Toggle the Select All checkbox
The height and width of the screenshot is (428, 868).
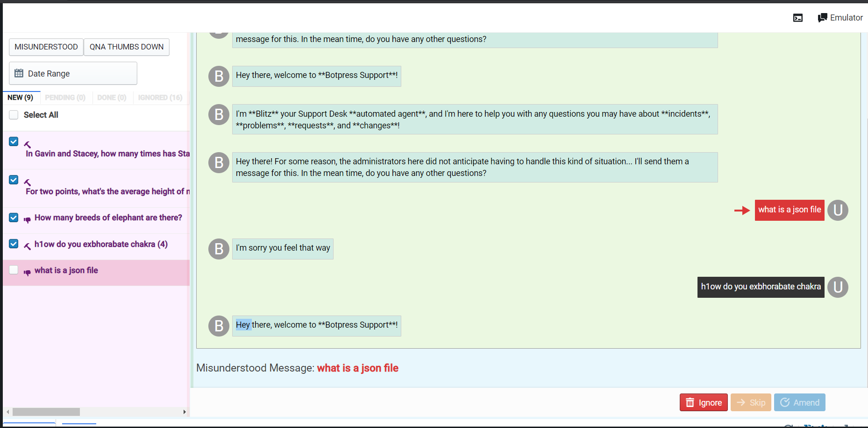pyautogui.click(x=14, y=115)
